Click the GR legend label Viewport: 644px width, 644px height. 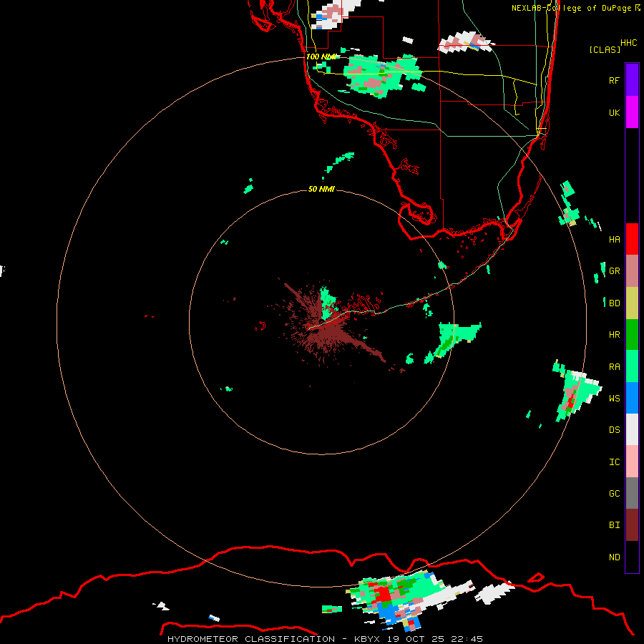615,271
